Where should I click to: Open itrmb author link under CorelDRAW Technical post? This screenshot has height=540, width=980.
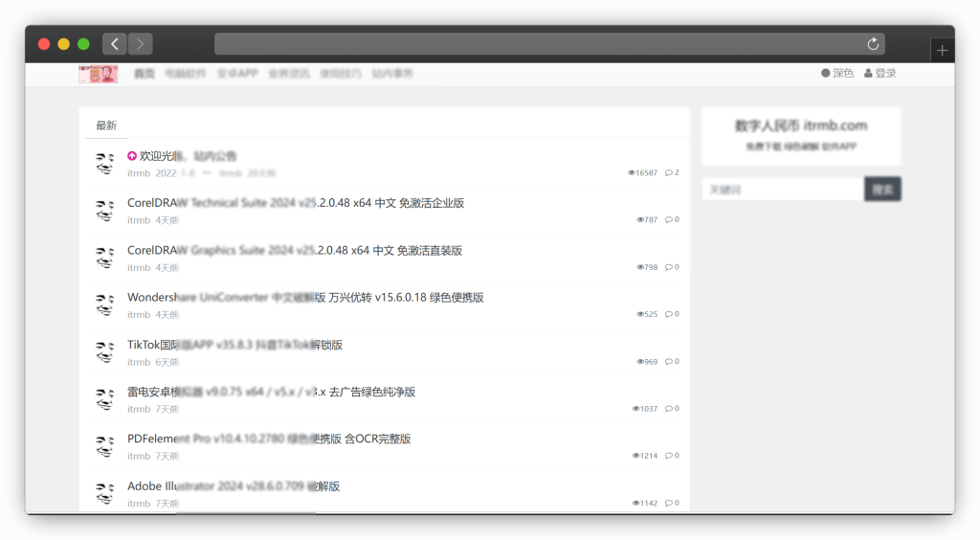pos(139,220)
